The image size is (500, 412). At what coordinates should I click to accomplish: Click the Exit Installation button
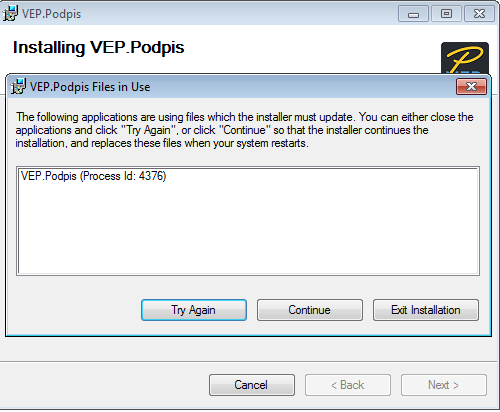pos(426,310)
